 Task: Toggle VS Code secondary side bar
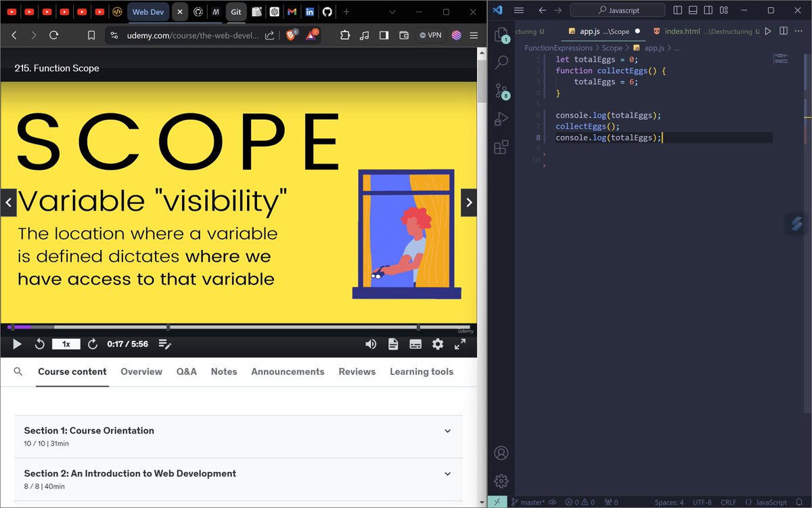tap(708, 11)
